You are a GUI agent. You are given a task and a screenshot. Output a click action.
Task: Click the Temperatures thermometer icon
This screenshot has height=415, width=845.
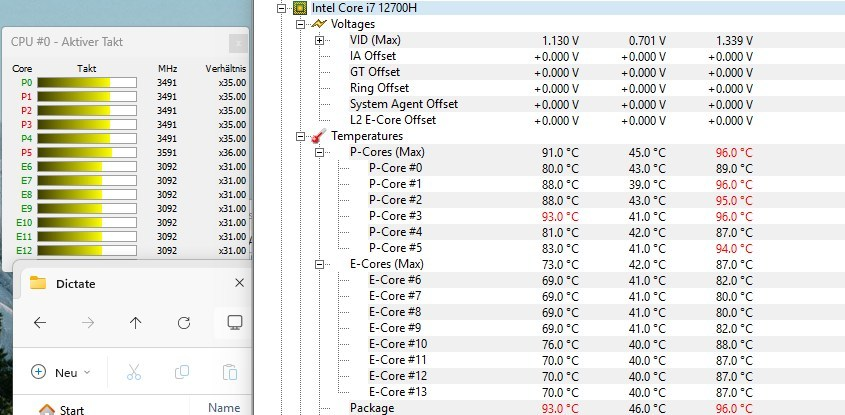pyautogui.click(x=319, y=135)
